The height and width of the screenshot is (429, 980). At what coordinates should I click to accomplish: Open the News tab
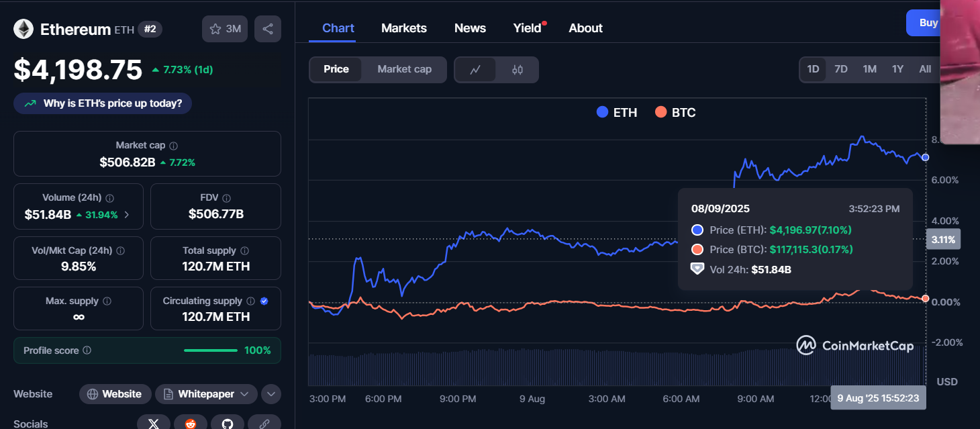470,28
